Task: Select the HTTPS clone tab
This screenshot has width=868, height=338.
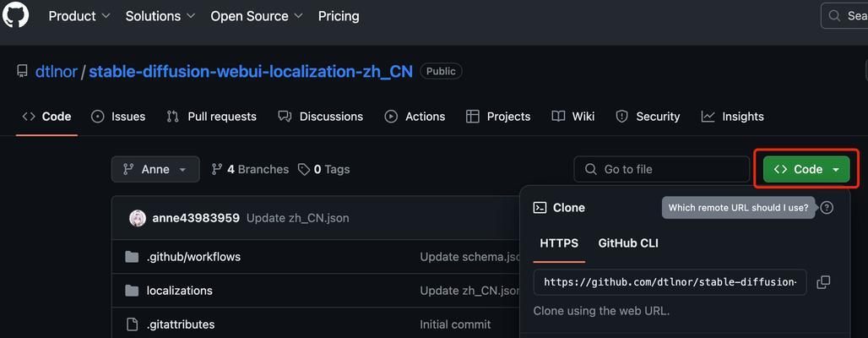Action: tap(559, 243)
